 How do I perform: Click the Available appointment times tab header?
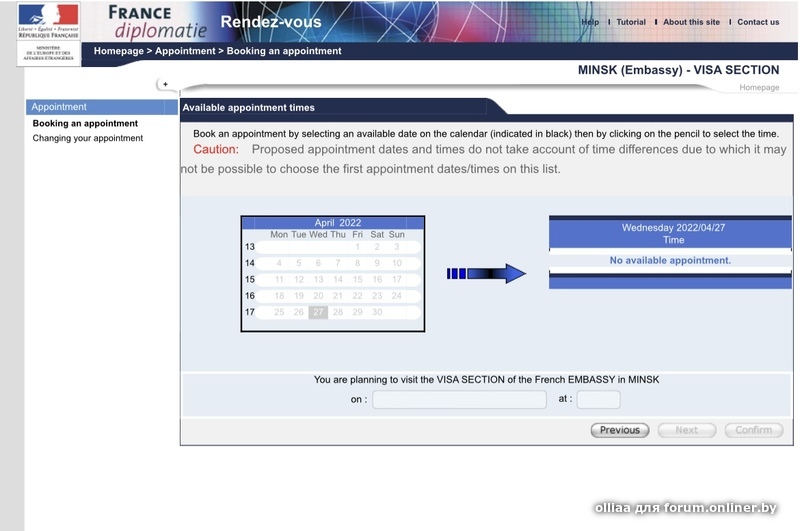tap(248, 108)
